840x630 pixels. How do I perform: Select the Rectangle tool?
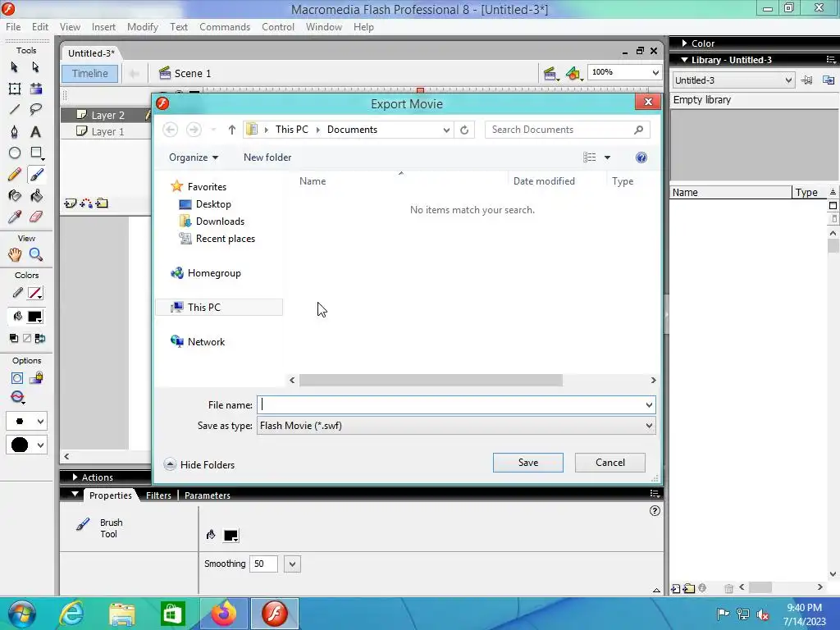[x=36, y=153]
